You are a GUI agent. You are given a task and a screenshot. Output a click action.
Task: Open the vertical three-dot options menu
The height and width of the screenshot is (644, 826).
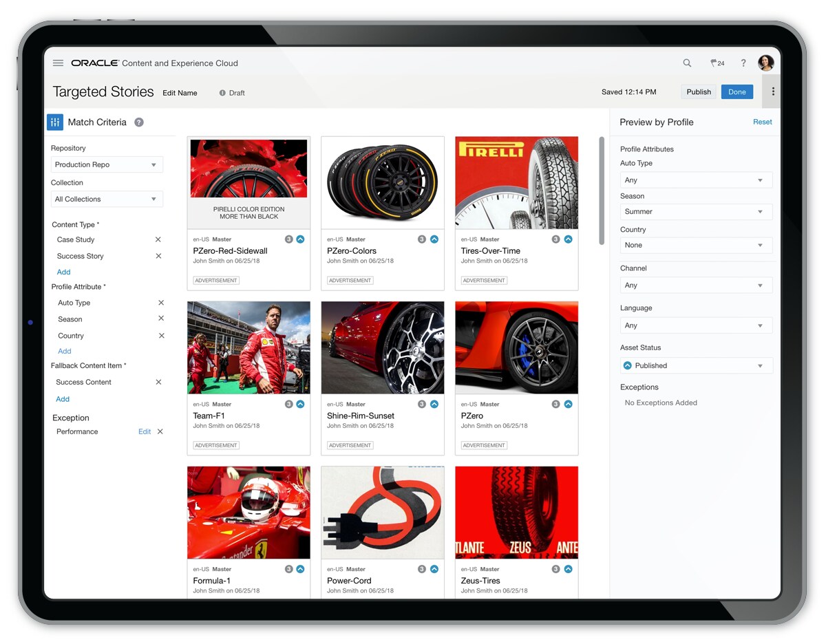click(773, 92)
